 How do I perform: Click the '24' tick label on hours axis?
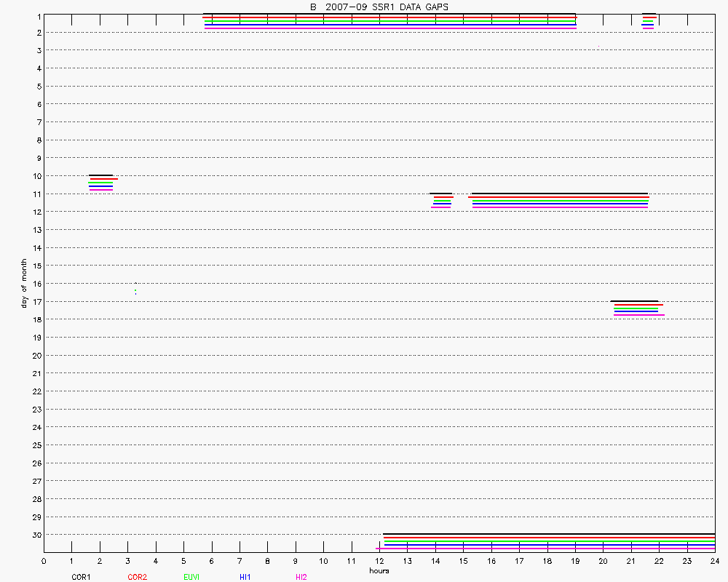point(714,561)
